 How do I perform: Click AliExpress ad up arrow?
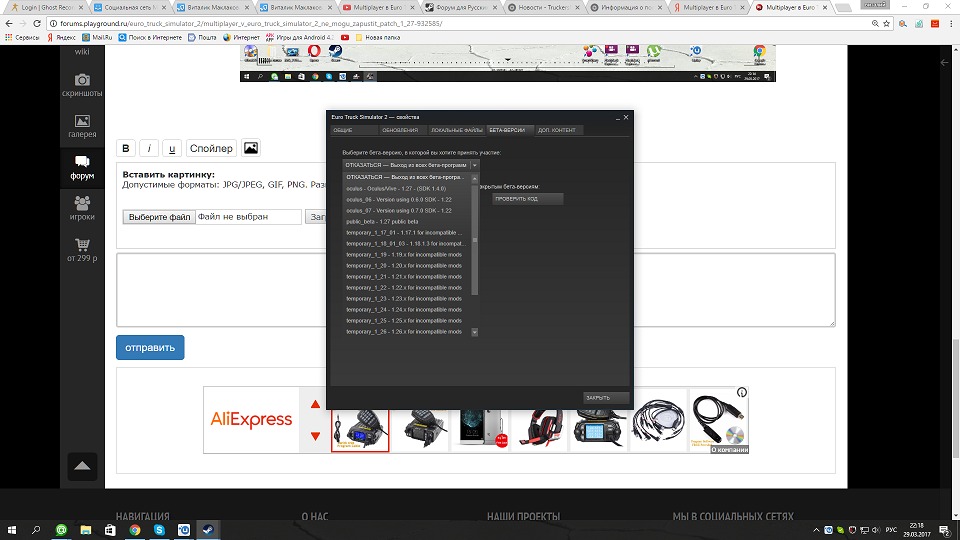point(315,404)
